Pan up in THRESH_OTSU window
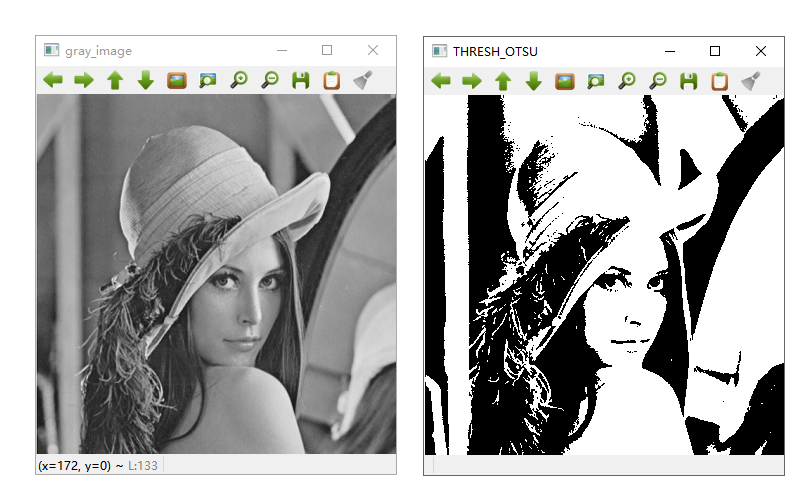The width and height of the screenshot is (810, 496). click(503, 81)
